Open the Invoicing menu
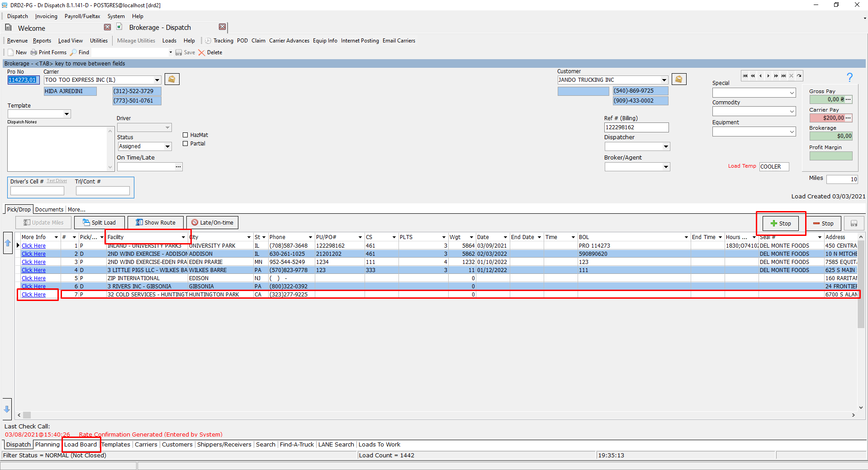 tap(46, 16)
